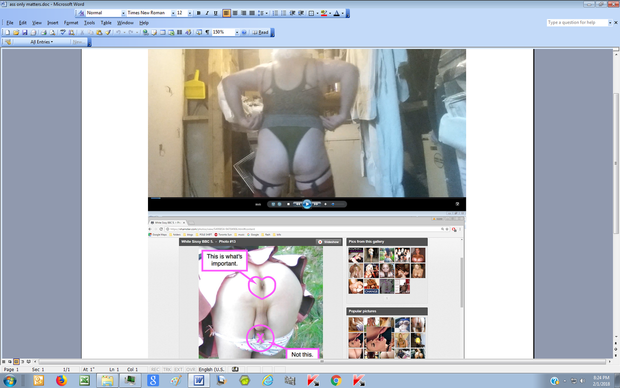Screen dimensions: 620x388
Task: Click the "Type a question for help" box
Action: coord(577,23)
